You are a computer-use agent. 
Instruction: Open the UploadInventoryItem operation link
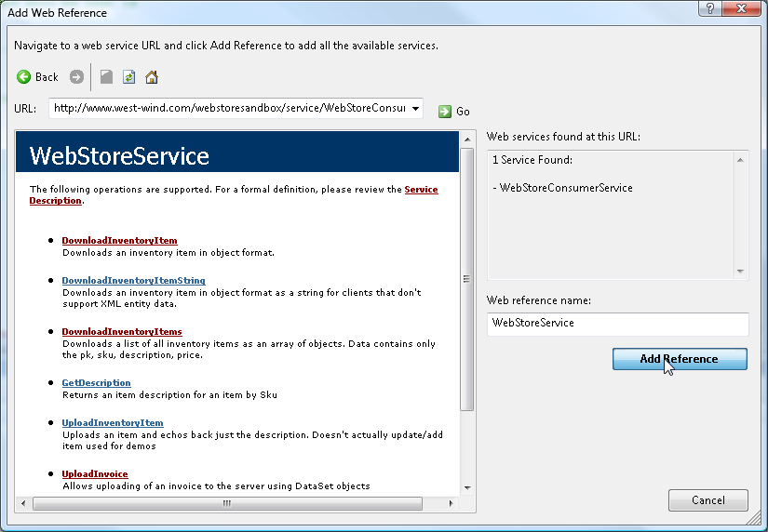click(x=113, y=423)
